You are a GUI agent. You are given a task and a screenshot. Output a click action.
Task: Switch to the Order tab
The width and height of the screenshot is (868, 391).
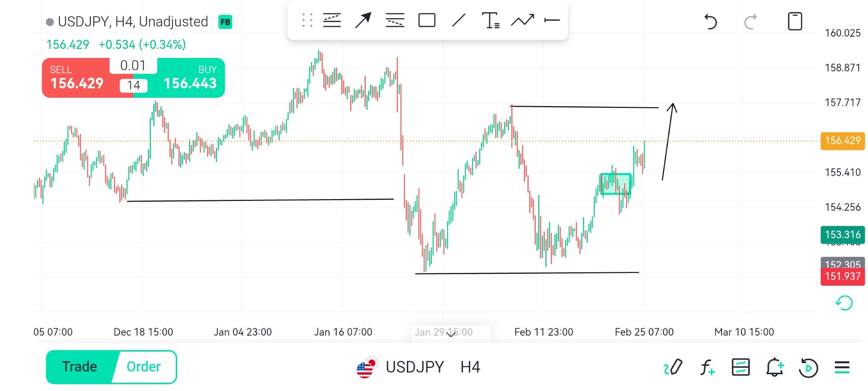pyautogui.click(x=144, y=367)
